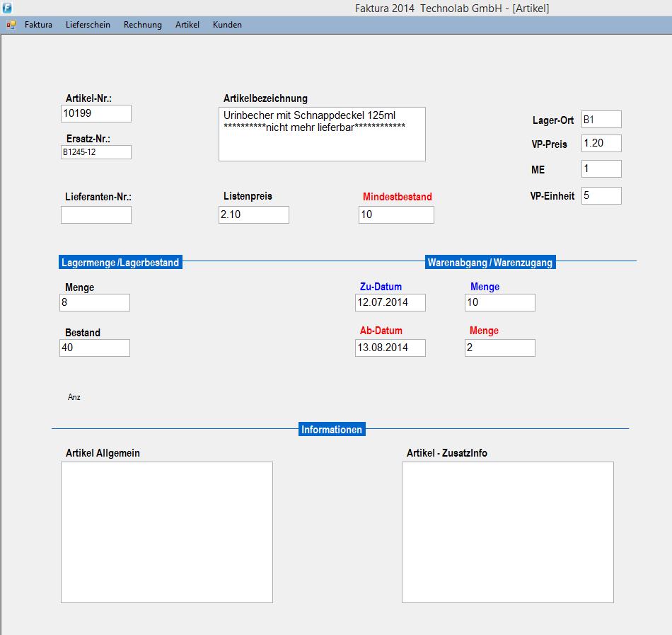Open the Rechnung menu

pos(143,25)
